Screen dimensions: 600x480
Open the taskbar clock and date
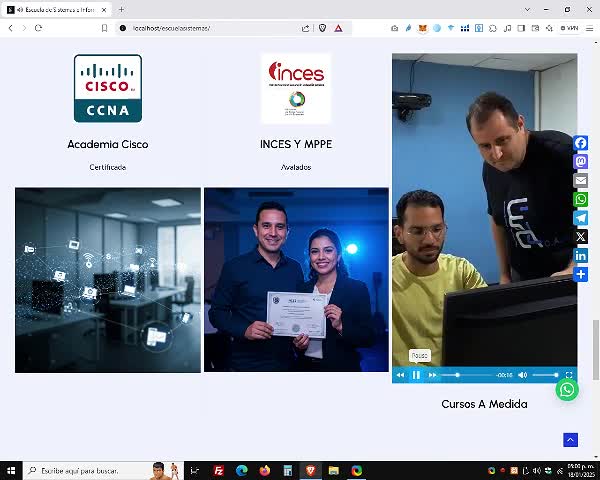tap(581, 470)
